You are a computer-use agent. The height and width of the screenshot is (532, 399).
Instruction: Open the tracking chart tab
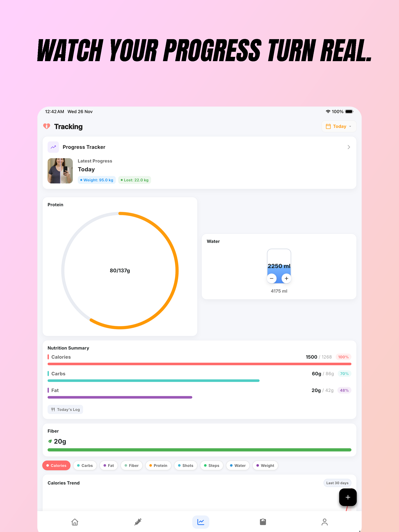(201, 522)
